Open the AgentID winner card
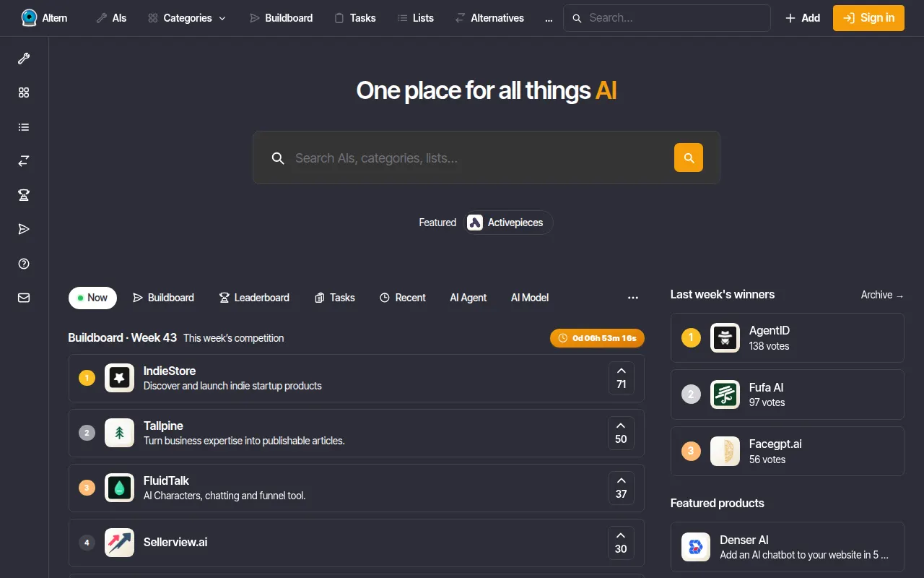 (x=787, y=337)
